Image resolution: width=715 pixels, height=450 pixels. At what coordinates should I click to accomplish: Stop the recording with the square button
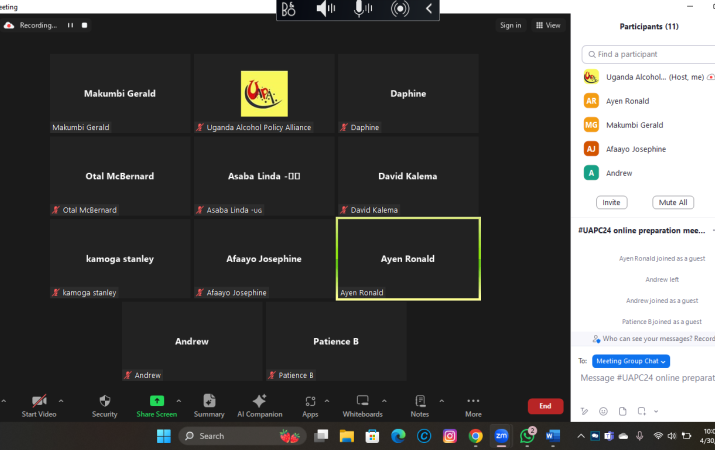pos(85,25)
